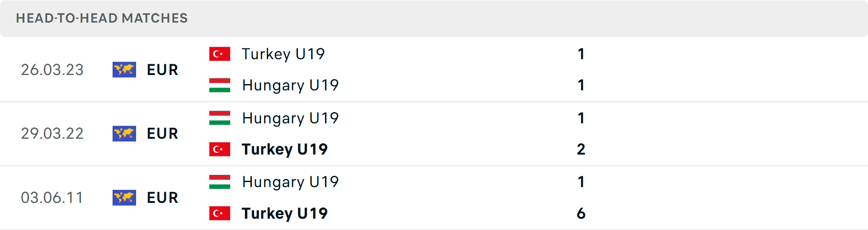Click EUR competition icon for 03.06.11

click(124, 197)
